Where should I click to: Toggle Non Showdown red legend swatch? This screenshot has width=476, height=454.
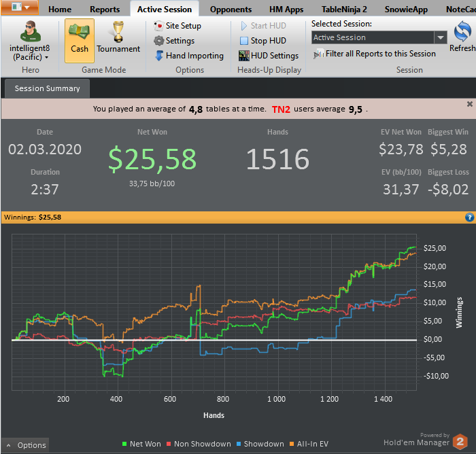(169, 444)
